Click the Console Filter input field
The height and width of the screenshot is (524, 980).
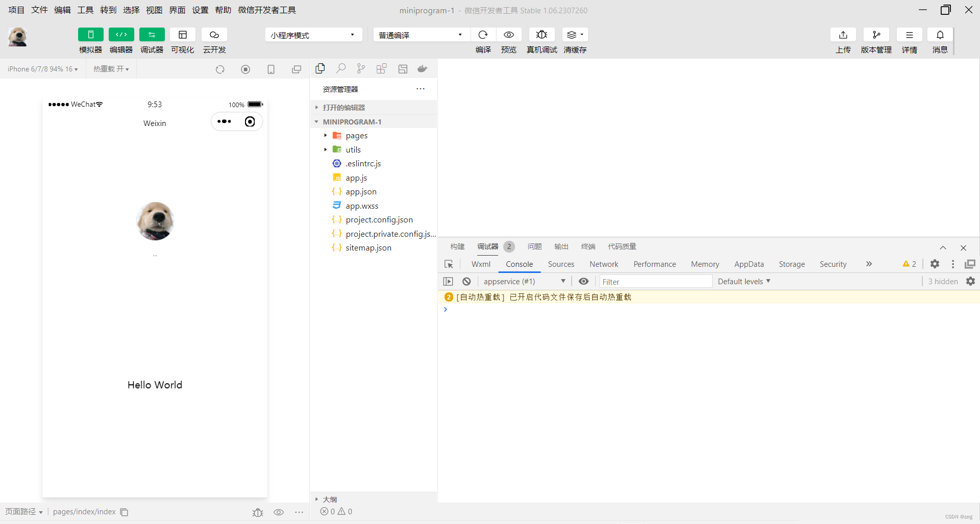[x=655, y=281]
